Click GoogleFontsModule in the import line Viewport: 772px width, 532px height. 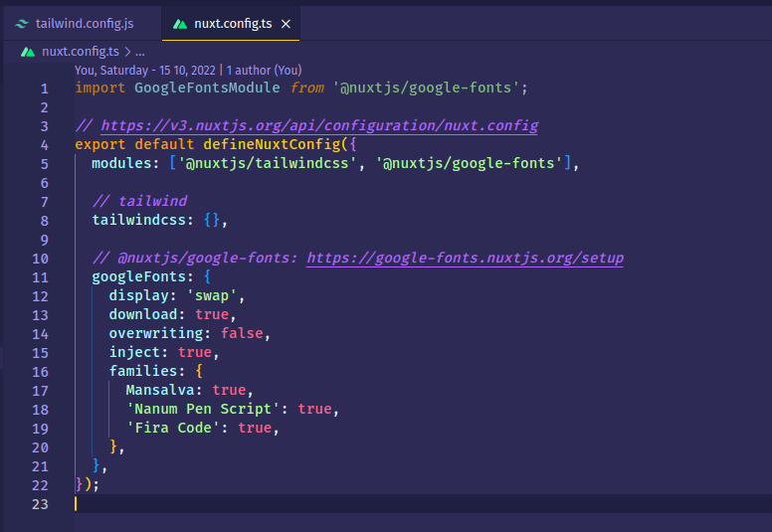pyautogui.click(x=207, y=88)
